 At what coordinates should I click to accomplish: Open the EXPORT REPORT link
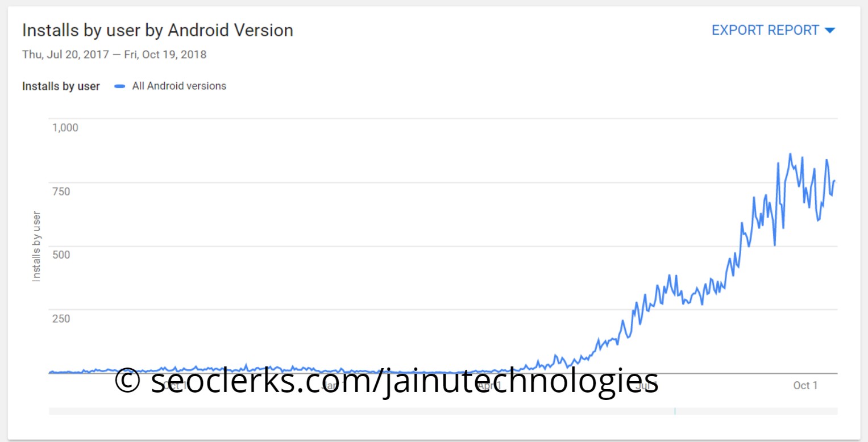[x=765, y=30]
